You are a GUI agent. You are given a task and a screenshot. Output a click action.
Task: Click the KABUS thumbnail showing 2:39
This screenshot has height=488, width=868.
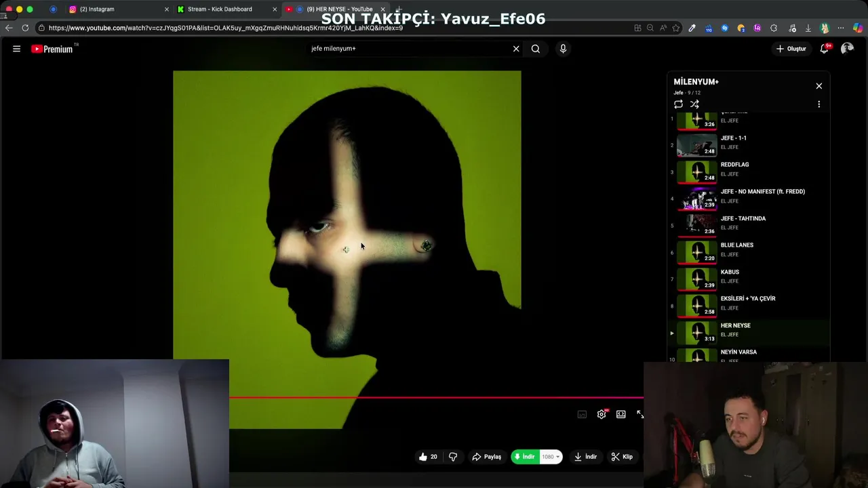[x=697, y=279]
